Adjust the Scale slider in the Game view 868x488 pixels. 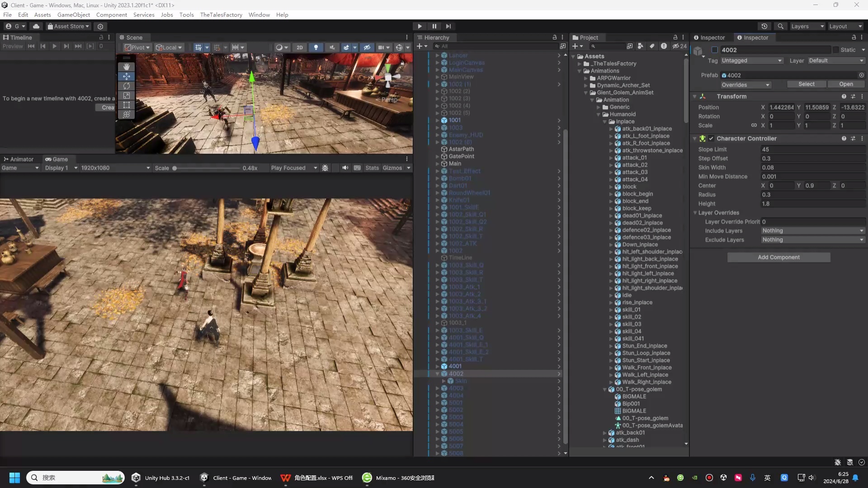click(x=175, y=168)
